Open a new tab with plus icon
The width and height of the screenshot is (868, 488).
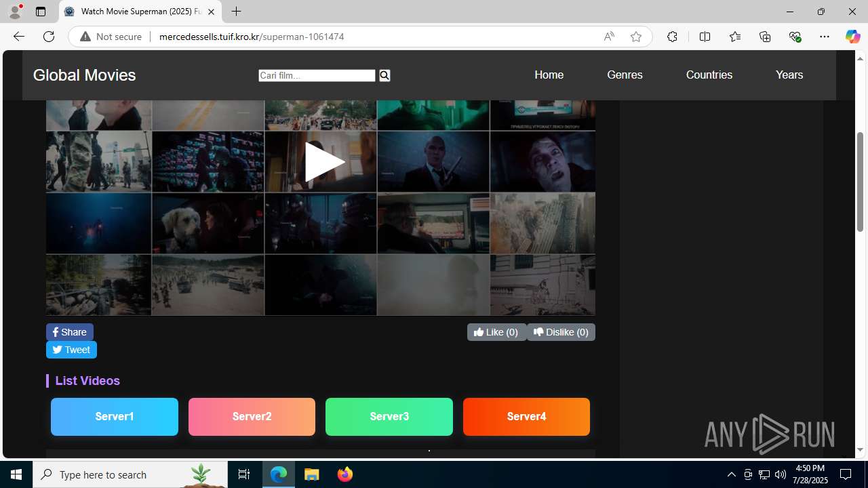tap(236, 12)
